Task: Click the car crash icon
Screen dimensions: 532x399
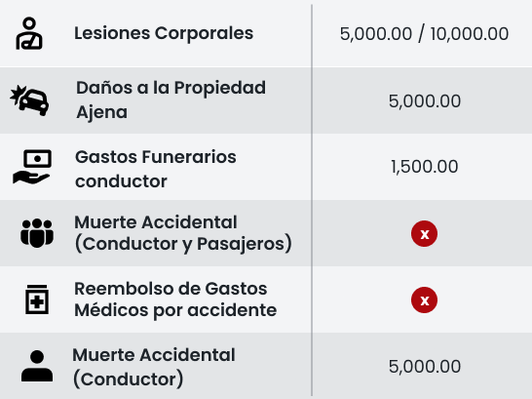Action: (x=29, y=100)
